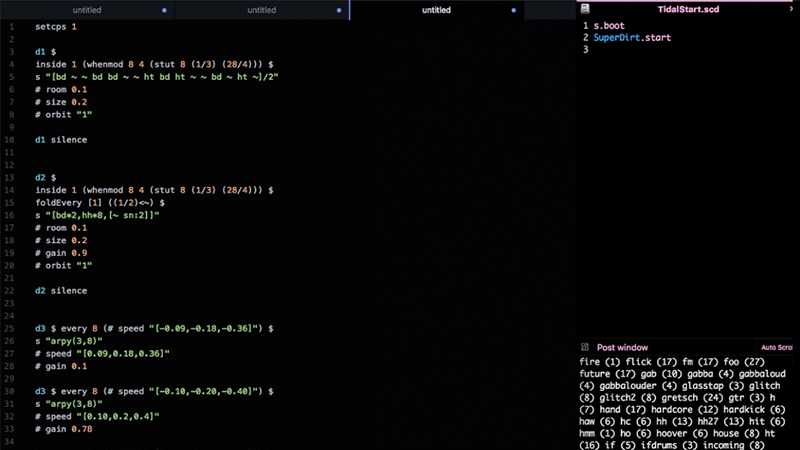Click on the setcps 1 line
The image size is (800, 450).
tap(56, 26)
